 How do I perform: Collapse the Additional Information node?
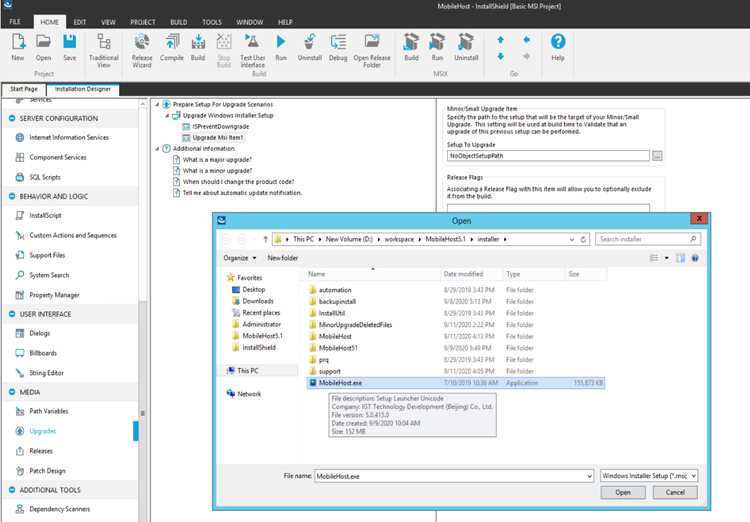tap(157, 149)
